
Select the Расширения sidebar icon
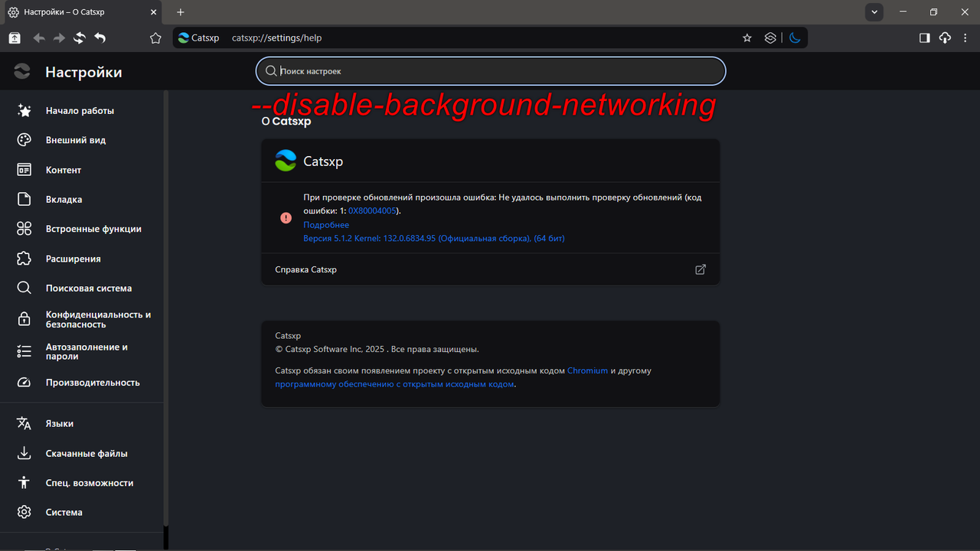click(24, 259)
